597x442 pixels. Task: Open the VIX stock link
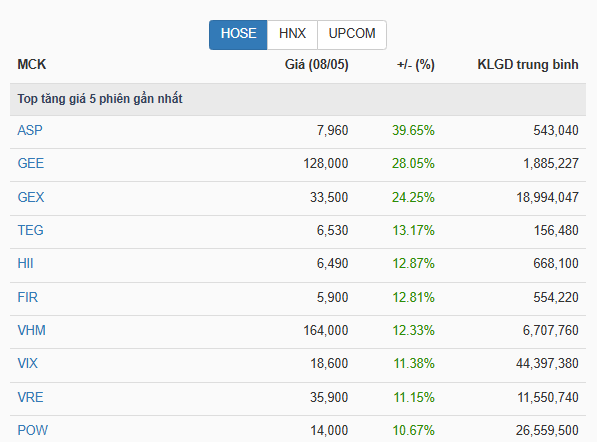(x=28, y=364)
